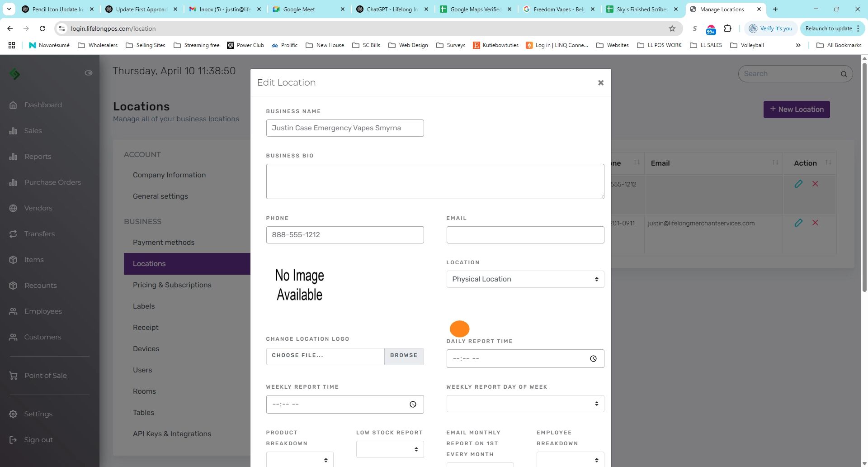Bookmark this page with star icon
Screen dimensions: 868x467
pyautogui.click(x=672, y=29)
